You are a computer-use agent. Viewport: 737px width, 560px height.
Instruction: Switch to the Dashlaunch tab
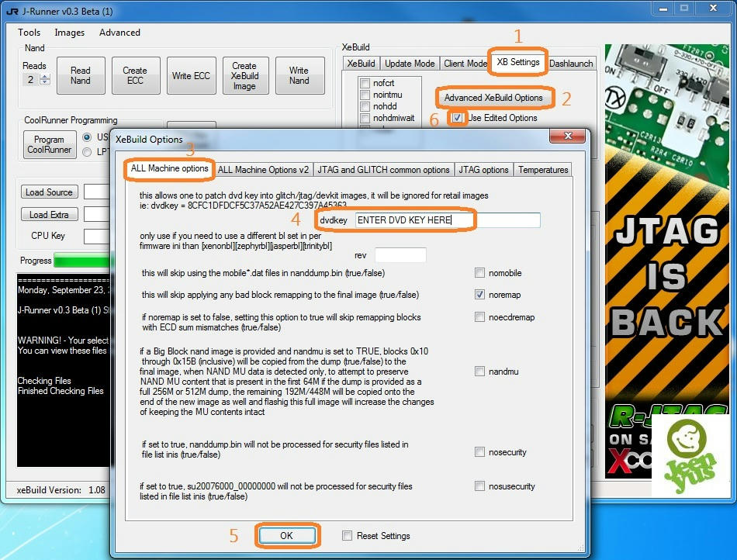(571, 64)
